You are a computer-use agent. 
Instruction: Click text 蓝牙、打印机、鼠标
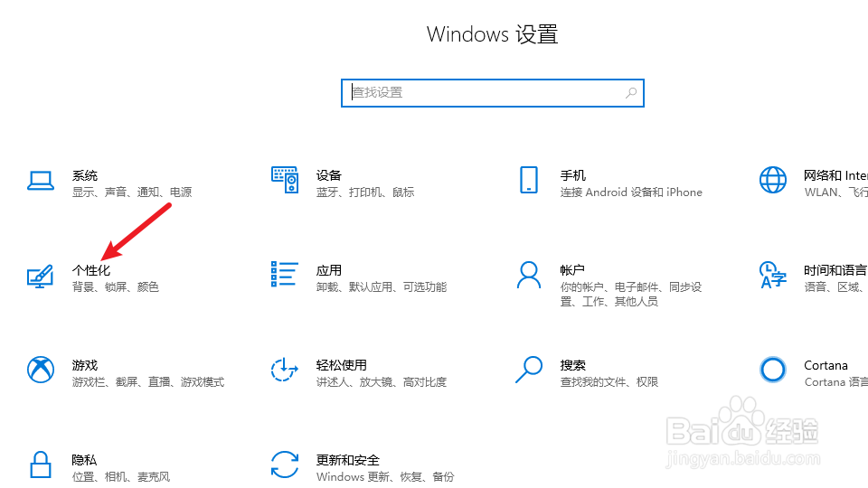point(365,192)
